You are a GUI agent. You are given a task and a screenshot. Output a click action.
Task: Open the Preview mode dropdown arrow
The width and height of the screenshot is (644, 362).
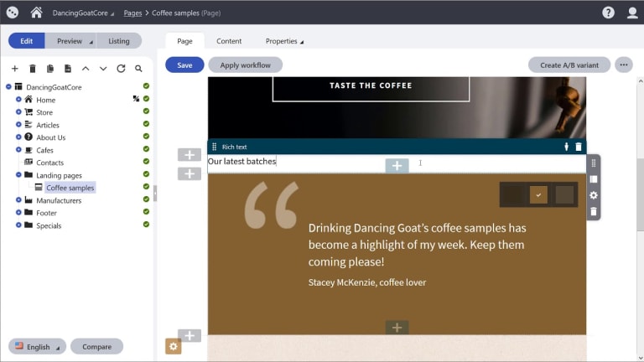91,41
